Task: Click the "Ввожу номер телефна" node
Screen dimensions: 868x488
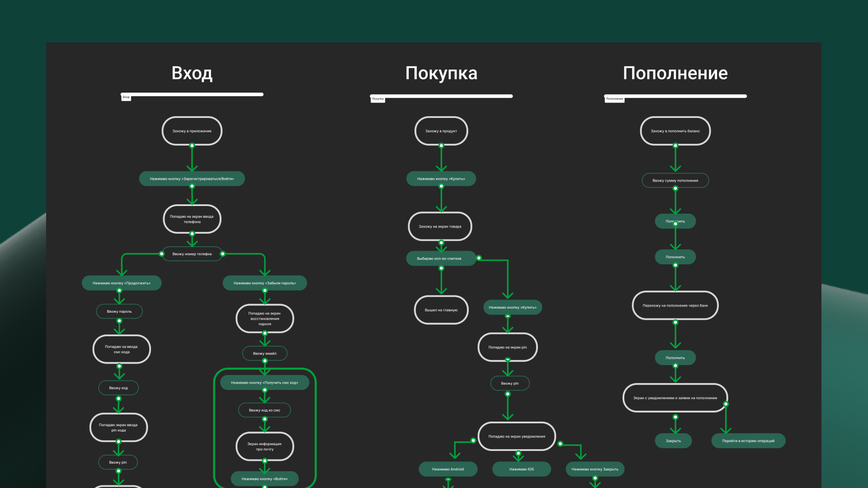Action: click(192, 254)
